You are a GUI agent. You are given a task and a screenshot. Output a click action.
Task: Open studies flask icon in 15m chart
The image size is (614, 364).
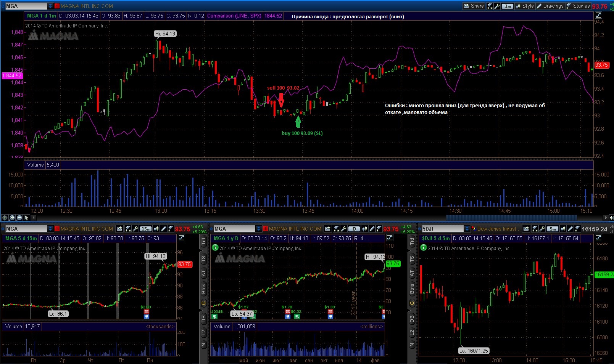171,229
